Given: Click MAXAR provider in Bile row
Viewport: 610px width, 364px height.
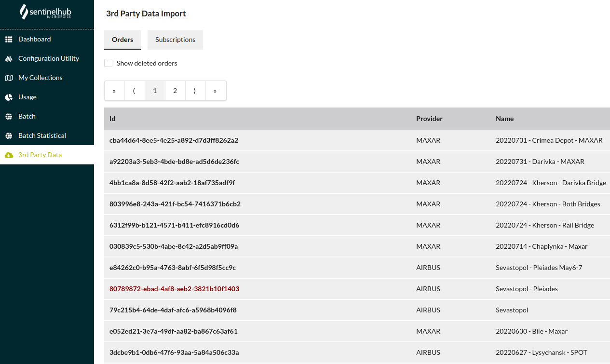Looking at the screenshot, I should point(428,331).
